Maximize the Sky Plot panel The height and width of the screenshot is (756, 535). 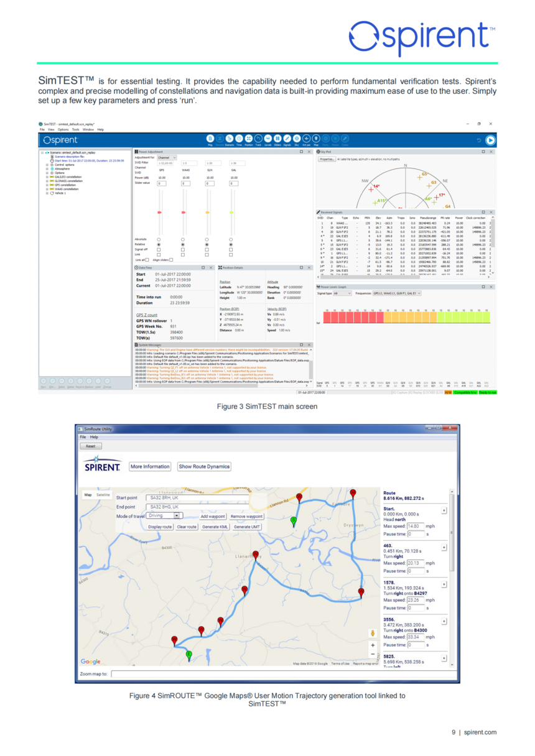(x=482, y=152)
